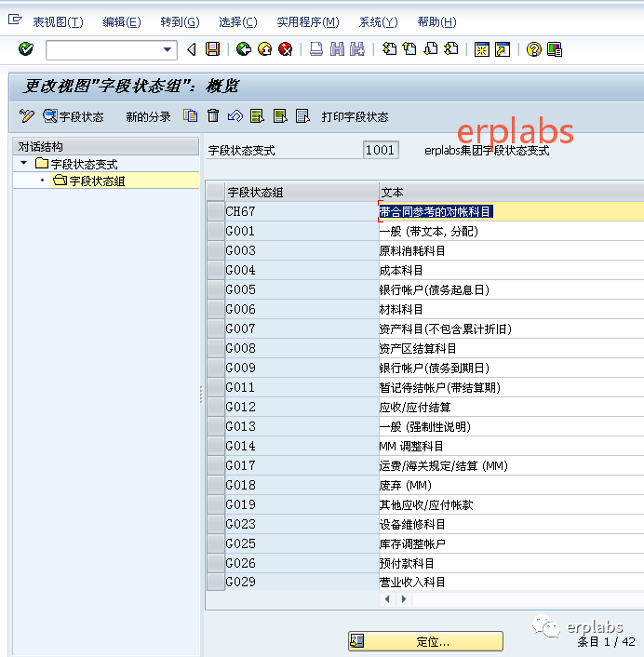Click the text cell 应收/应付结算
Screen dimensions: 644x657
511,407
